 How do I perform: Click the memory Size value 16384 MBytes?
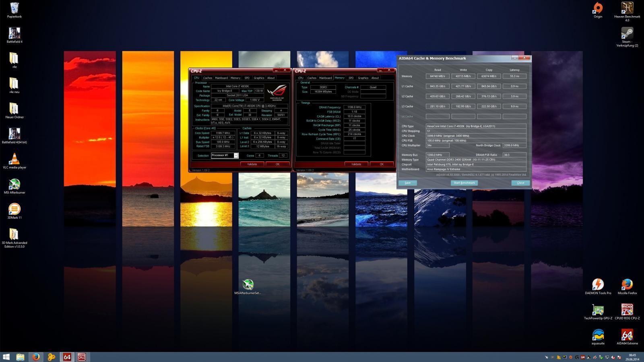[x=323, y=92]
